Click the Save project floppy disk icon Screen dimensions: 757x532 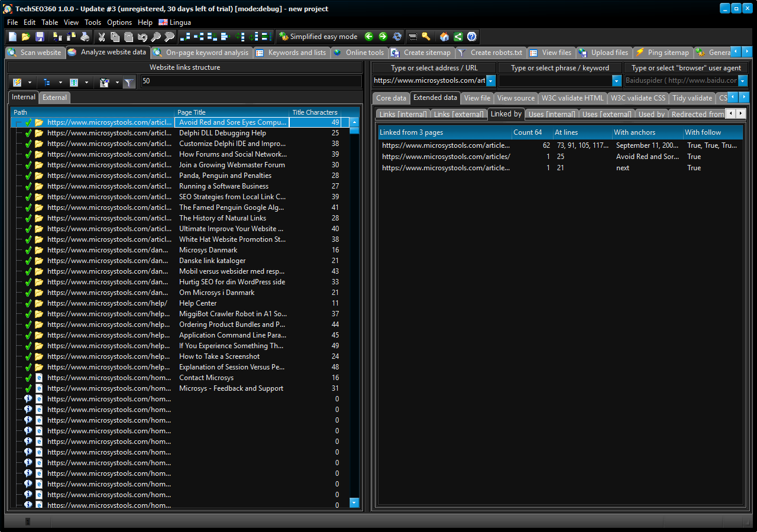40,37
